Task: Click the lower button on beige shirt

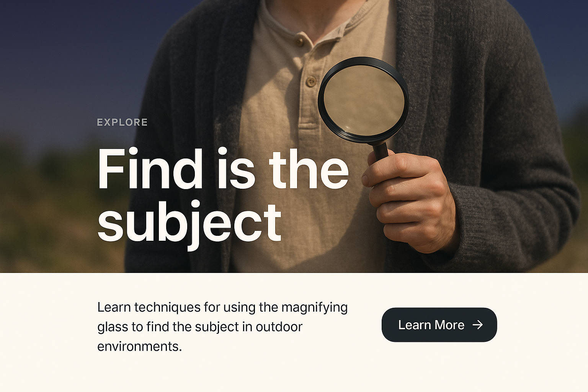Action: pos(311,81)
